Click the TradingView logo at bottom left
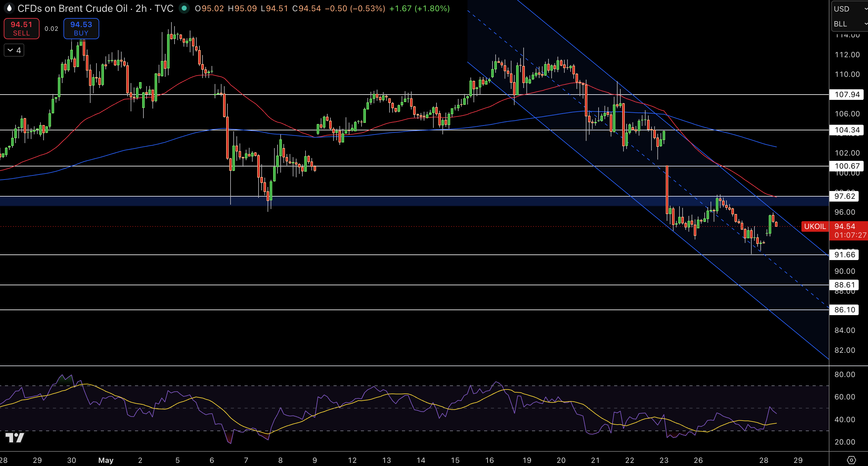The height and width of the screenshot is (466, 868). click(15, 437)
